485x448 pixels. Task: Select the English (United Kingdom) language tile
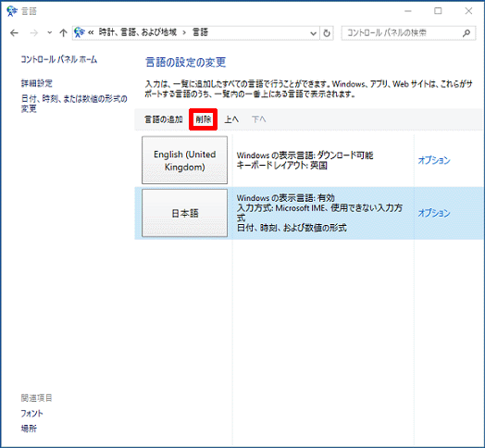pyautogui.click(x=185, y=160)
